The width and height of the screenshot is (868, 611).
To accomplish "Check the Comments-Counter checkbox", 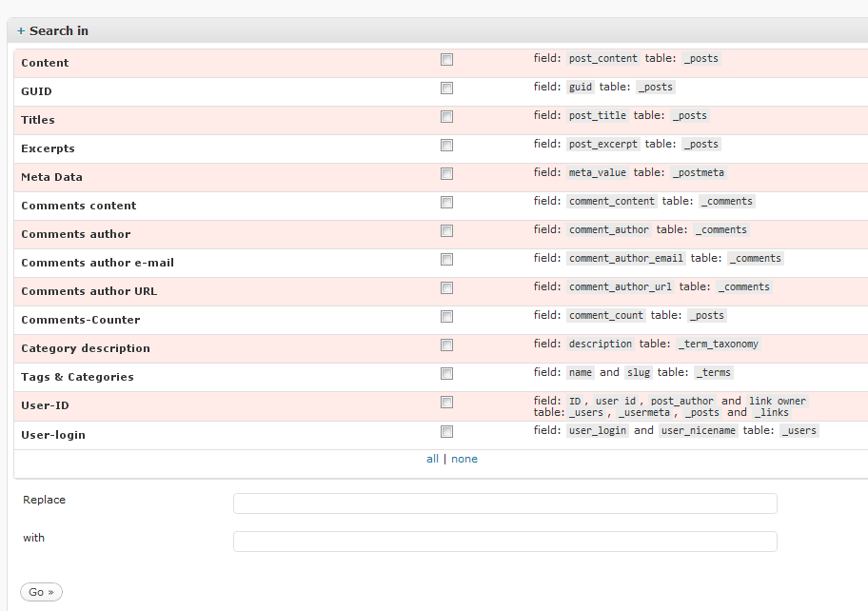I will click(446, 316).
